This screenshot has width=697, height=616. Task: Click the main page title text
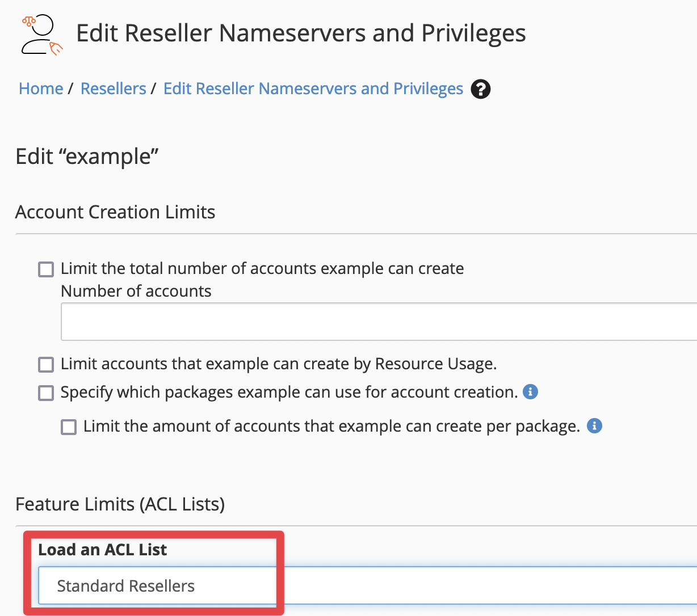tap(301, 33)
